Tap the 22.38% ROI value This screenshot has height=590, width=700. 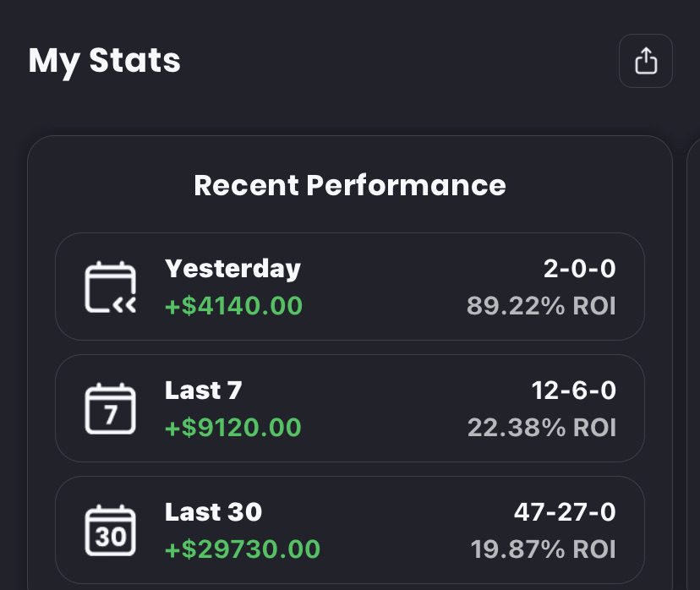pos(541,427)
